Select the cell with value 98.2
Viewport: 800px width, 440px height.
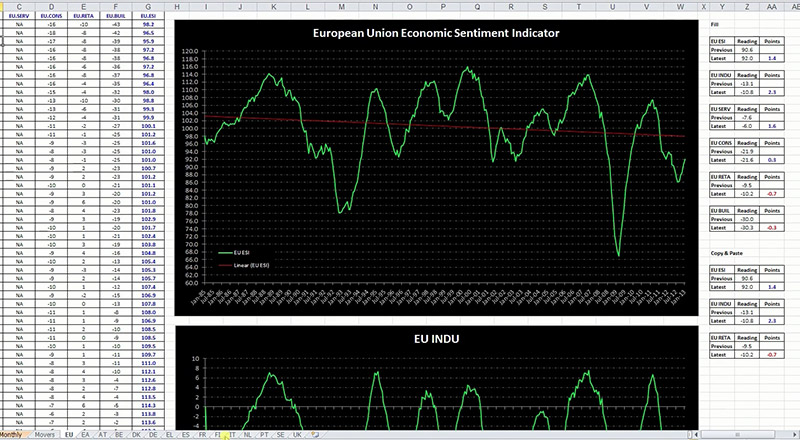[148, 25]
